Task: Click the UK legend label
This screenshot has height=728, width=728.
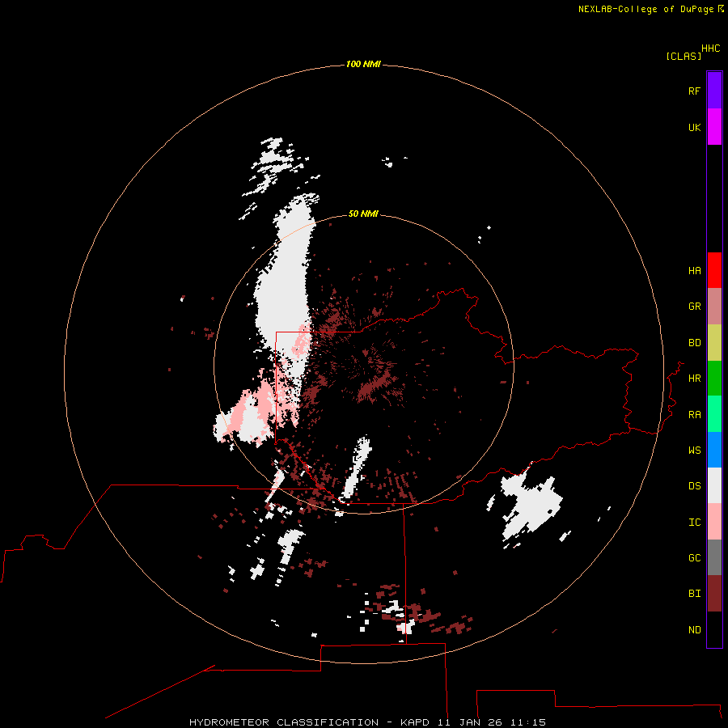Action: pos(694,128)
